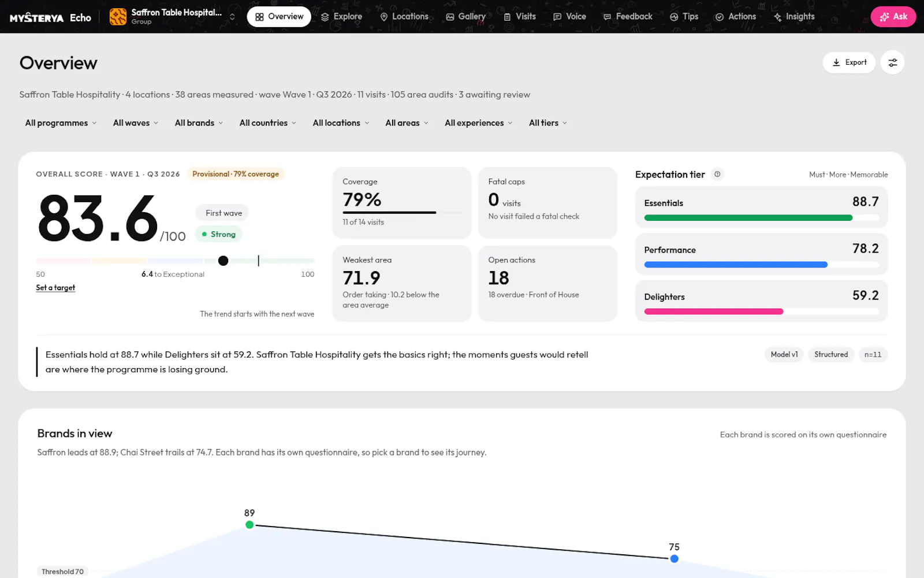This screenshot has width=924, height=578.
Task: Click the Feedback message icon
Action: [x=607, y=17]
